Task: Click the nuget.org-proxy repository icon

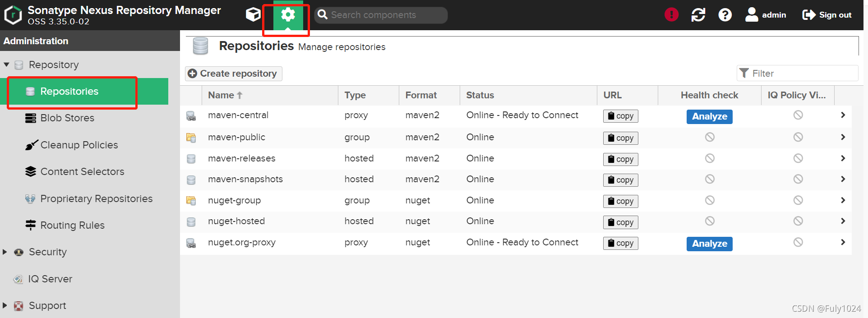Action: [191, 244]
